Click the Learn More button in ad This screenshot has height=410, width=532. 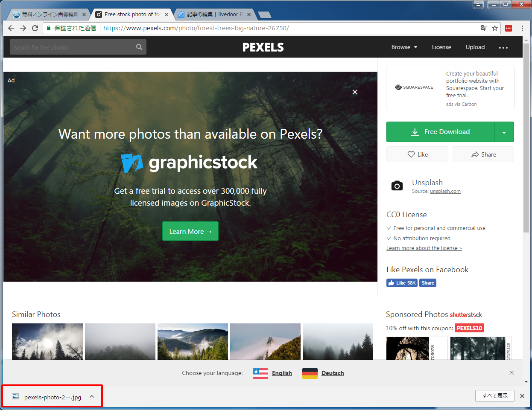tap(190, 231)
